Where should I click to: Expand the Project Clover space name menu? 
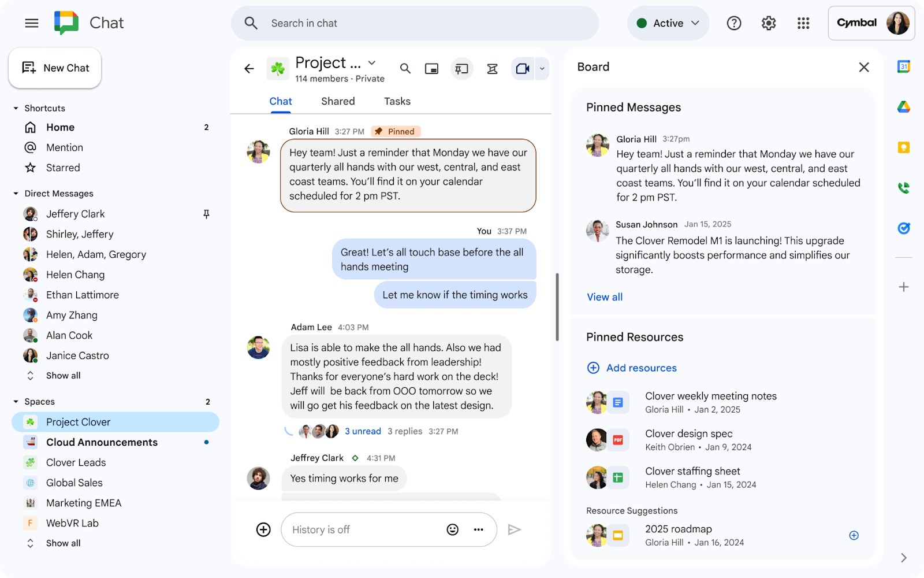(372, 62)
